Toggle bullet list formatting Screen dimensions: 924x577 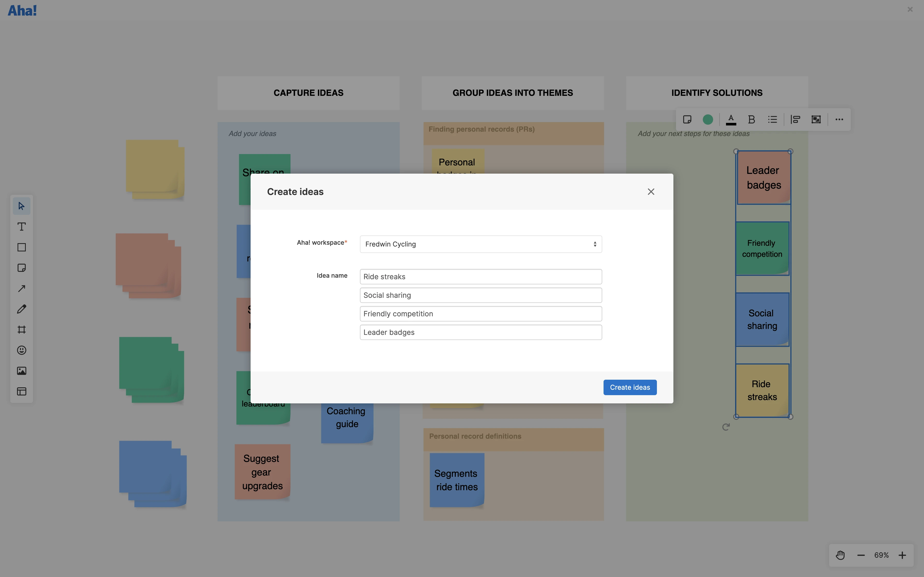pos(772,120)
